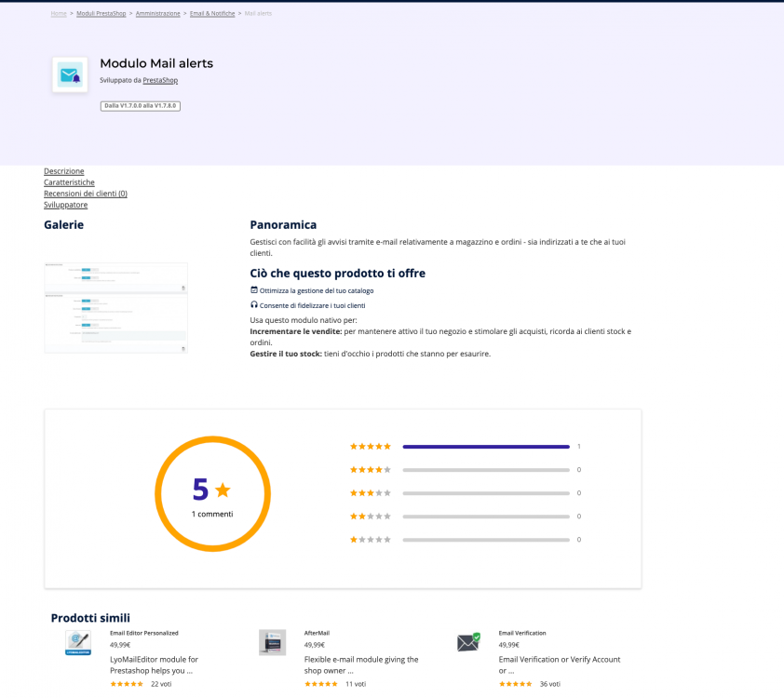This screenshot has width=784, height=698.
Task: Open the AfterMail product image
Action: click(x=273, y=642)
